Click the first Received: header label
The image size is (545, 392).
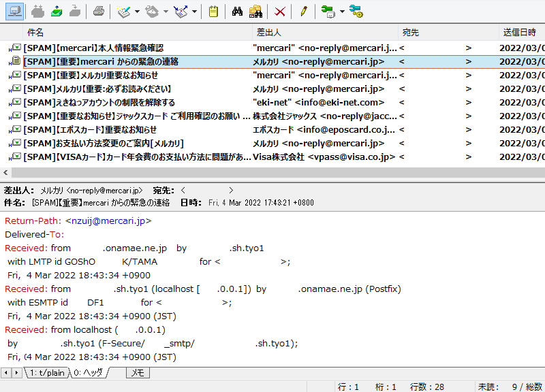pos(27,248)
